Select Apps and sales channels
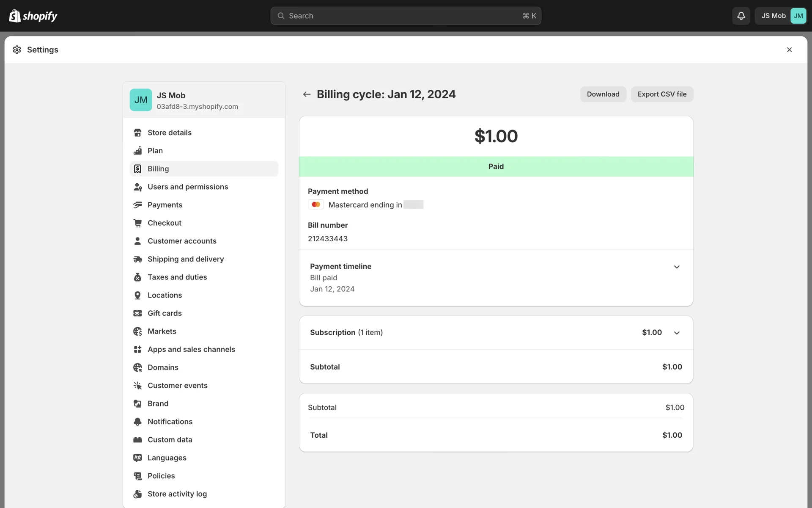This screenshot has width=812, height=508. tap(191, 349)
